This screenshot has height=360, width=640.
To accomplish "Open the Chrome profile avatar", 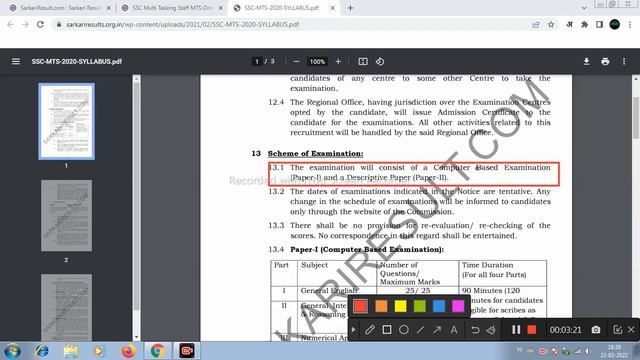I will (615, 24).
